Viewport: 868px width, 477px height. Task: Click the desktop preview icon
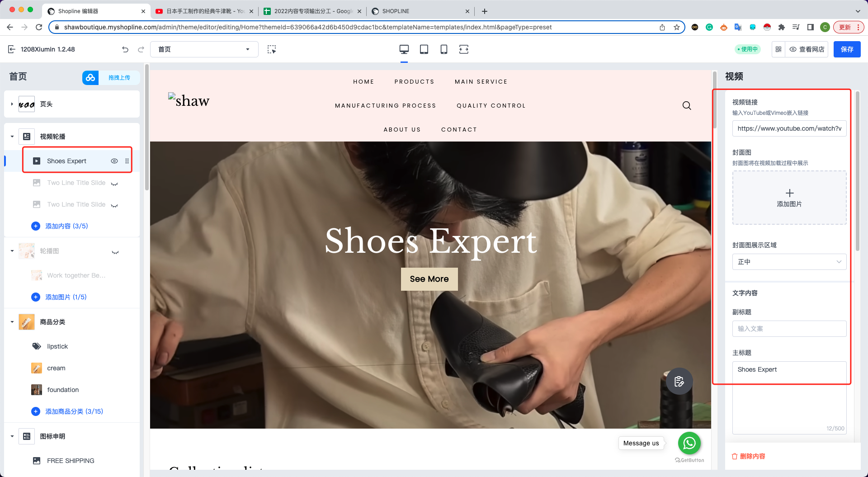pyautogui.click(x=404, y=49)
